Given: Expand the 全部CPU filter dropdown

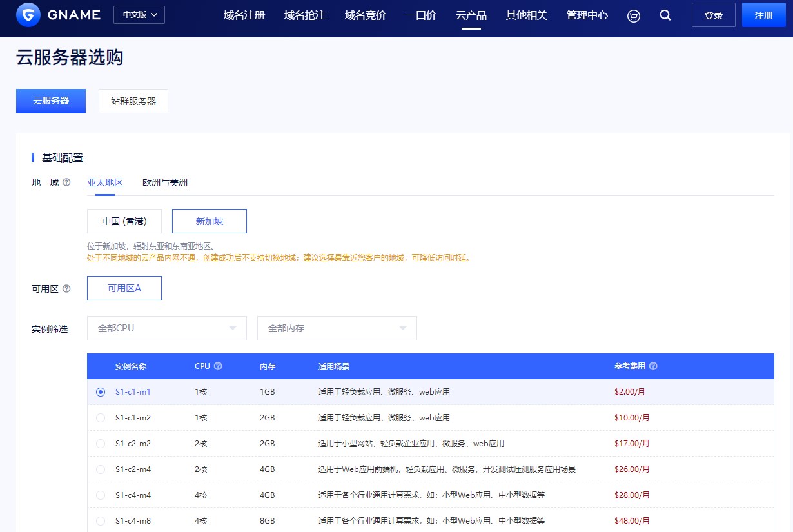Looking at the screenshot, I should coord(166,328).
